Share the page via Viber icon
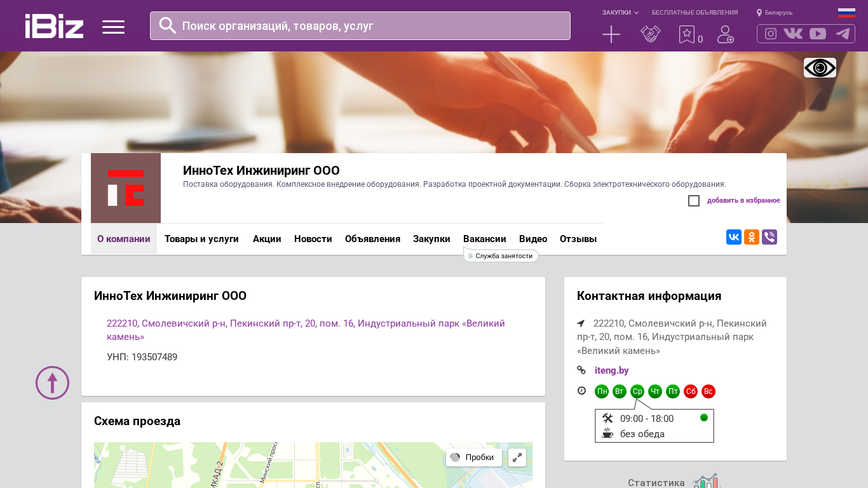Image resolution: width=868 pixels, height=488 pixels. pos(770,237)
